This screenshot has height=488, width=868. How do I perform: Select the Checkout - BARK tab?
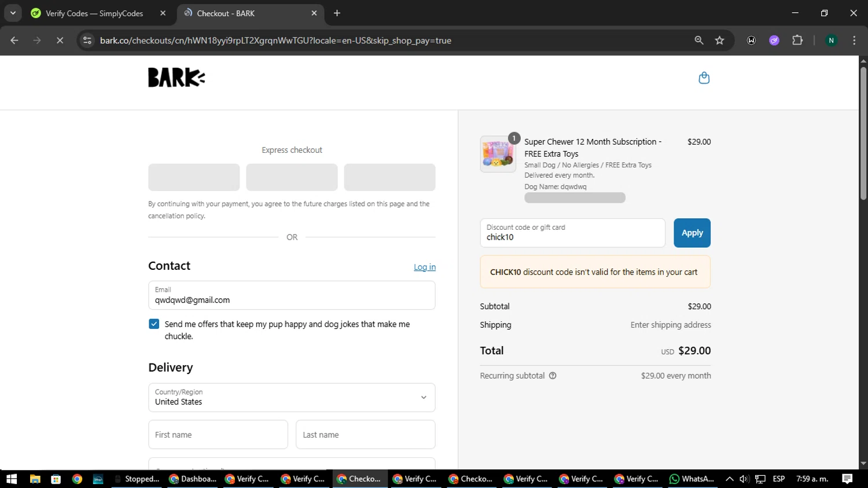[249, 13]
